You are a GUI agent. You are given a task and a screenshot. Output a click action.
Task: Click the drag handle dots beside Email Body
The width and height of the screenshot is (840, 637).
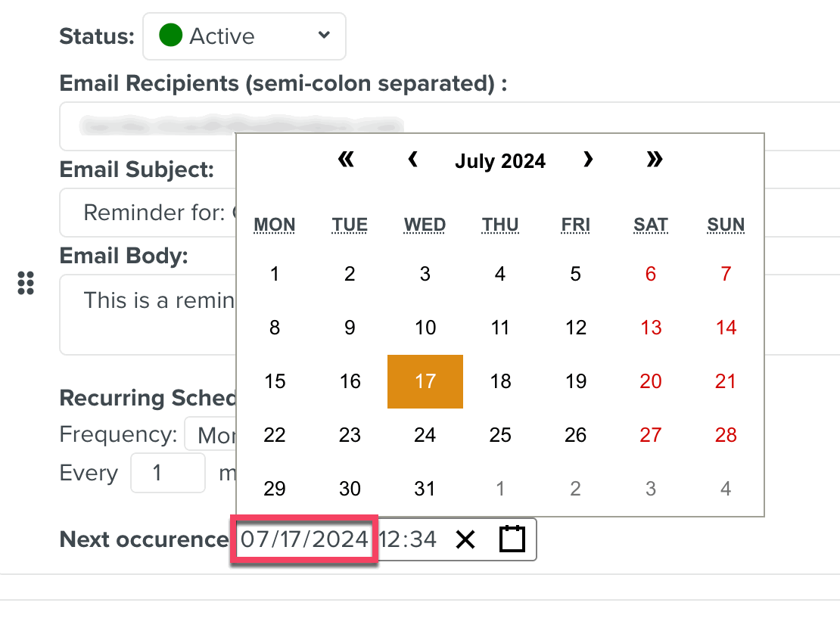pyautogui.click(x=26, y=283)
